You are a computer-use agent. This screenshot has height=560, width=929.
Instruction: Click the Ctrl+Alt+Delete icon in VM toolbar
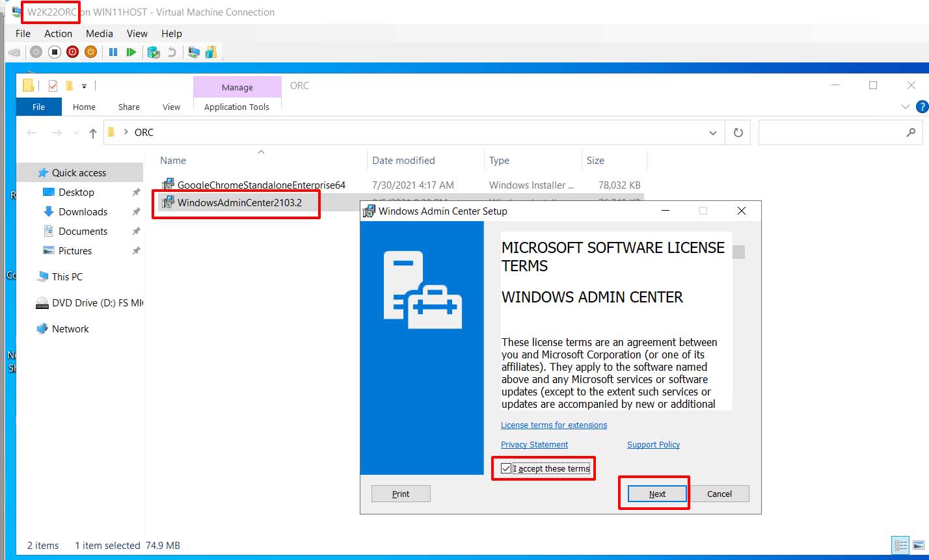(x=14, y=52)
